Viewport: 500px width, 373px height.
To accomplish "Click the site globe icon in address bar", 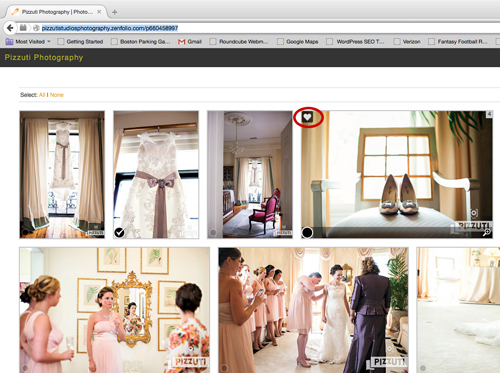I will point(36,28).
